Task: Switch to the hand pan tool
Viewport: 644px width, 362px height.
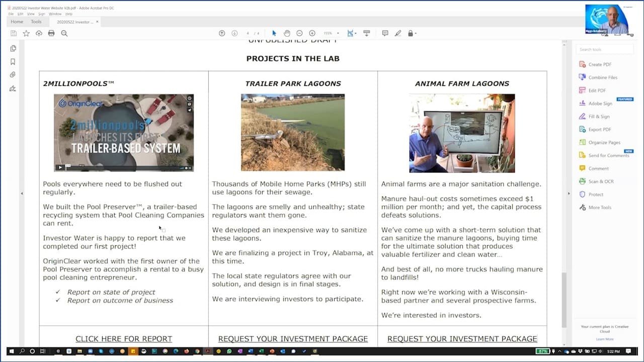Action: (287, 33)
